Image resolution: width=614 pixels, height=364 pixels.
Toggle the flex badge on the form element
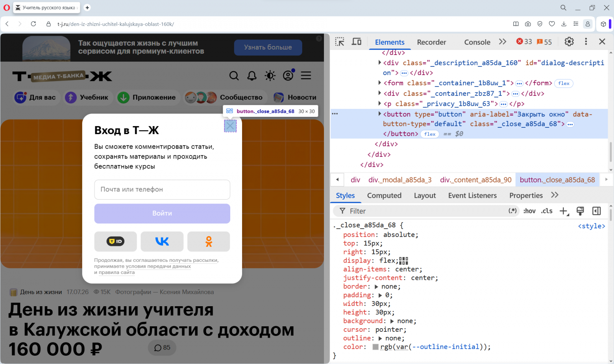564,83
